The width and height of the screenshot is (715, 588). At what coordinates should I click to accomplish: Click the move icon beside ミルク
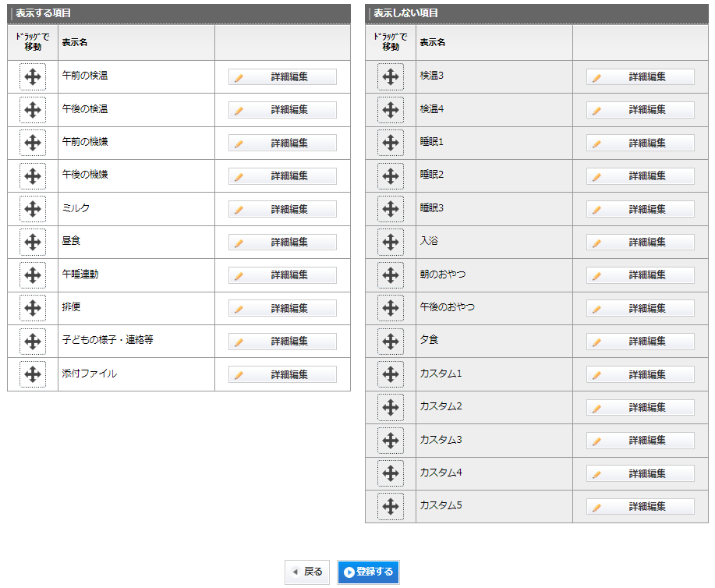[x=33, y=209]
